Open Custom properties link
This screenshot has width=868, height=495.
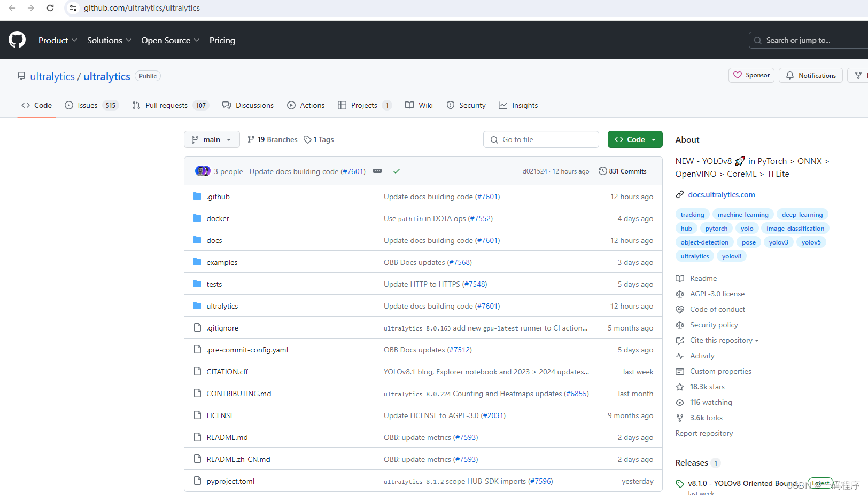tap(720, 371)
